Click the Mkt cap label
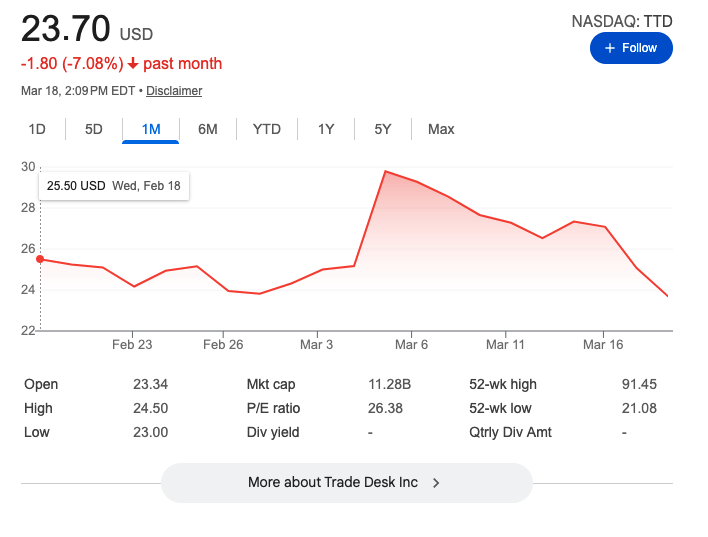 click(271, 384)
